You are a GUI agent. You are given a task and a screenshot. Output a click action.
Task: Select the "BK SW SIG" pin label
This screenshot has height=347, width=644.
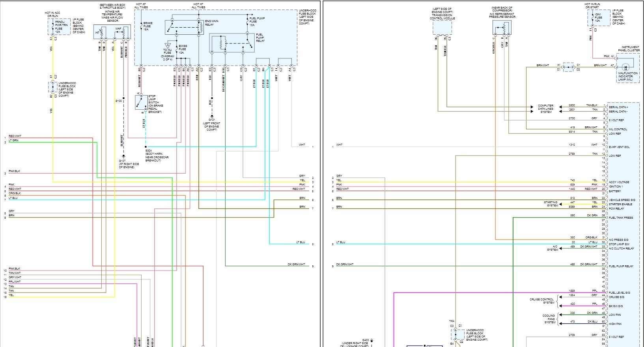pos(616,306)
